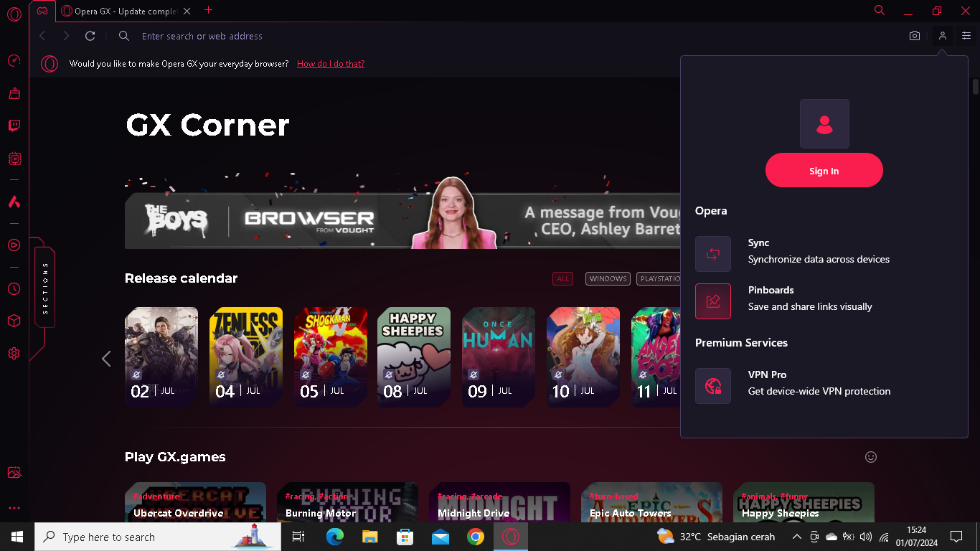Open Midnight Drive game card
This screenshot has height=551, width=980.
(499, 502)
